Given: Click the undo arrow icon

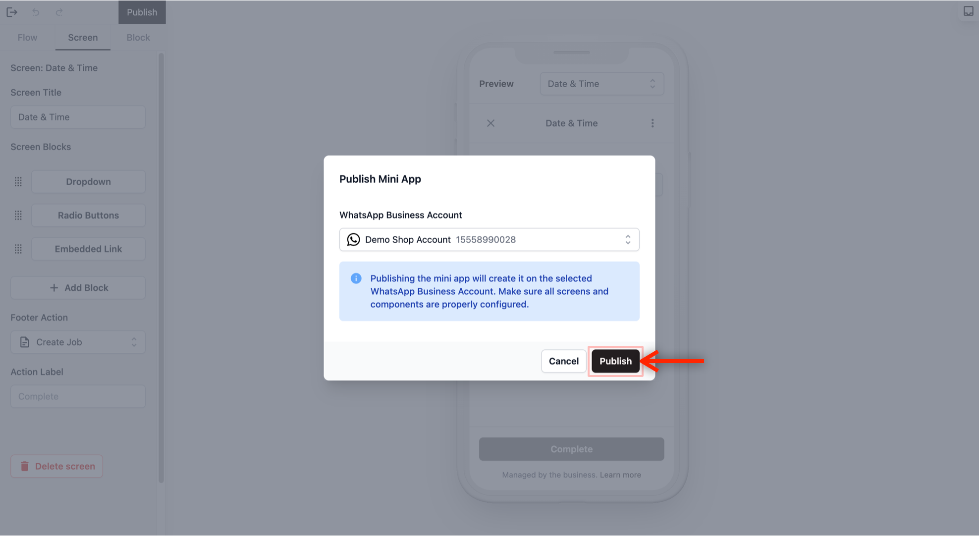Looking at the screenshot, I should point(36,12).
